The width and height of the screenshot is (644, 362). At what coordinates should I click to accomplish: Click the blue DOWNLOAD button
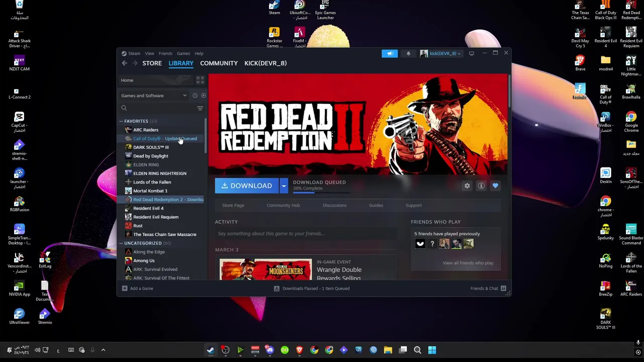pos(247,186)
